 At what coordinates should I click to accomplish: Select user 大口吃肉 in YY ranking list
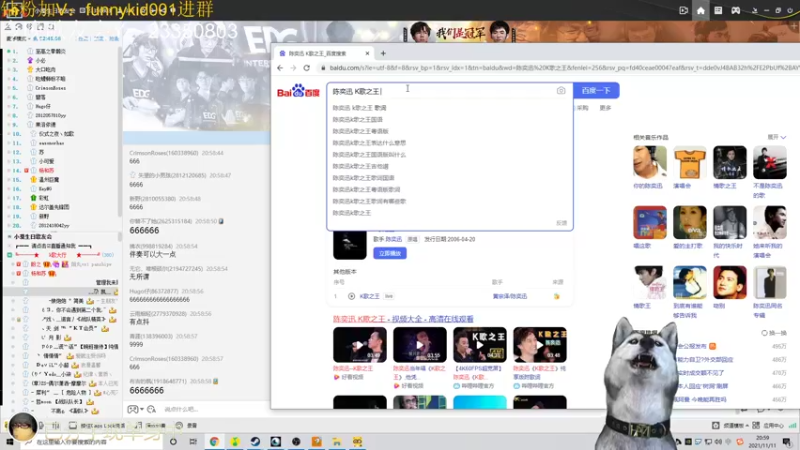[x=45, y=69]
